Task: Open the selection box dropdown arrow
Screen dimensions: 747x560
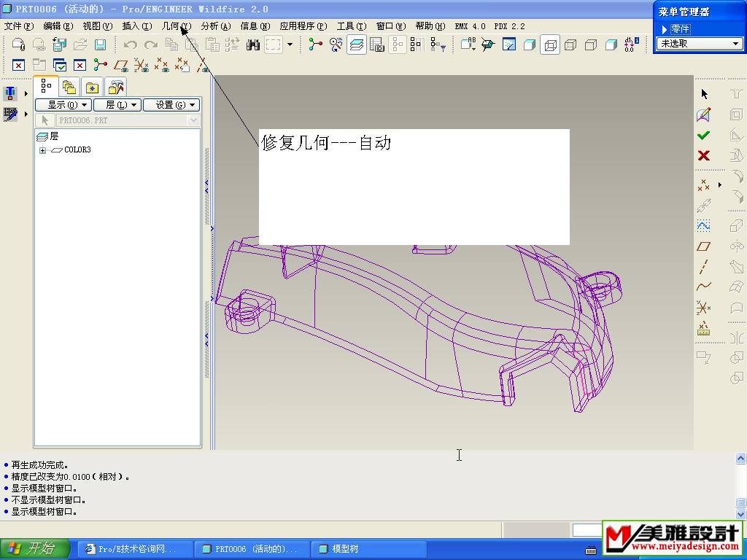Action: (x=290, y=44)
